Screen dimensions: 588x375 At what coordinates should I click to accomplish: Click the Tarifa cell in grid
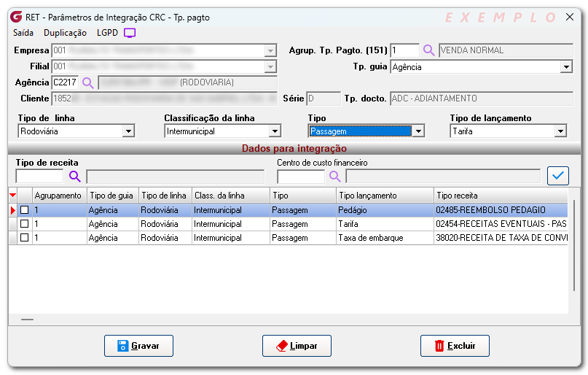coord(385,224)
